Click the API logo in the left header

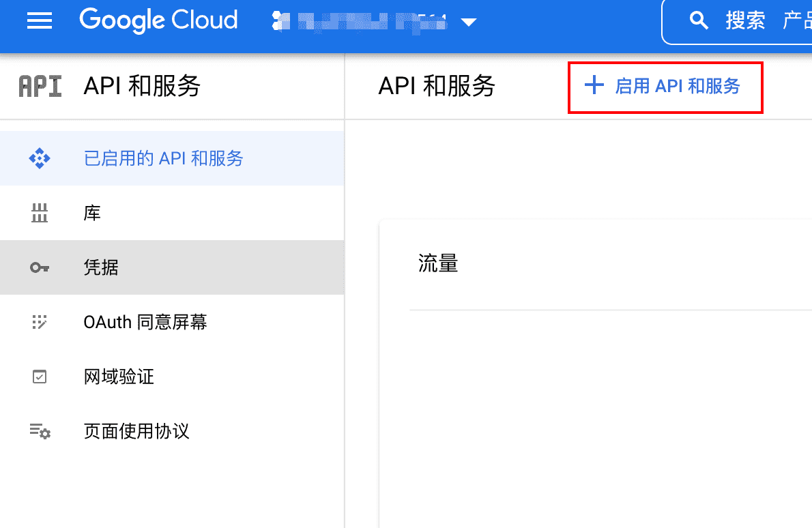tap(40, 87)
